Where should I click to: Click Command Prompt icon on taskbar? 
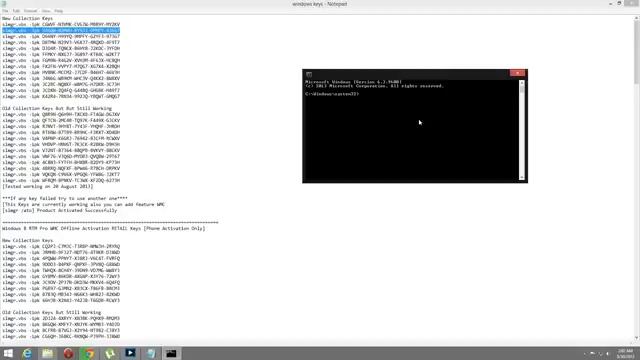(171, 353)
